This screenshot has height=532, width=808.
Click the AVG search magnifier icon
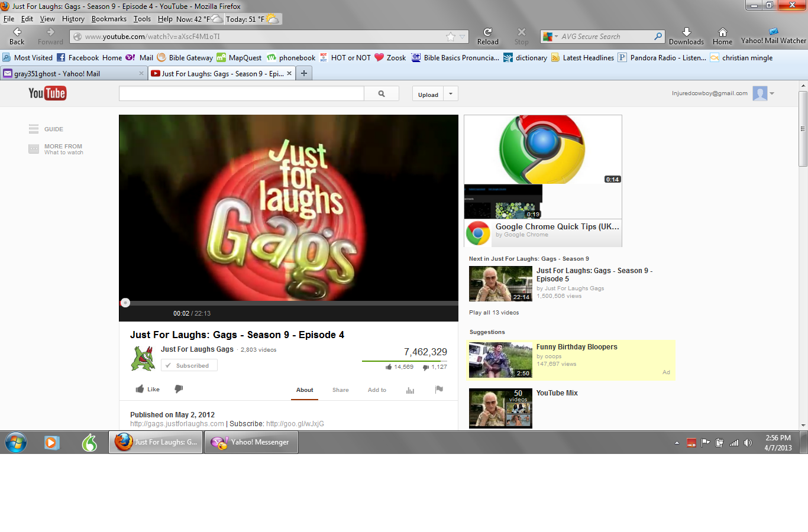pyautogui.click(x=658, y=37)
